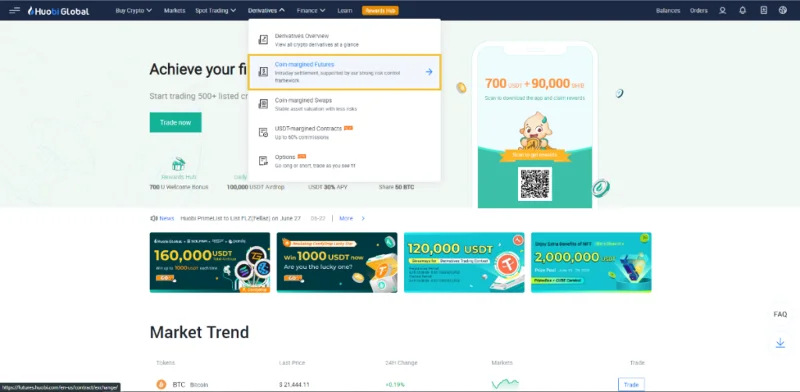The image size is (800, 392).
Task: Click the Scan to get rewards ribbon
Action: point(535,155)
